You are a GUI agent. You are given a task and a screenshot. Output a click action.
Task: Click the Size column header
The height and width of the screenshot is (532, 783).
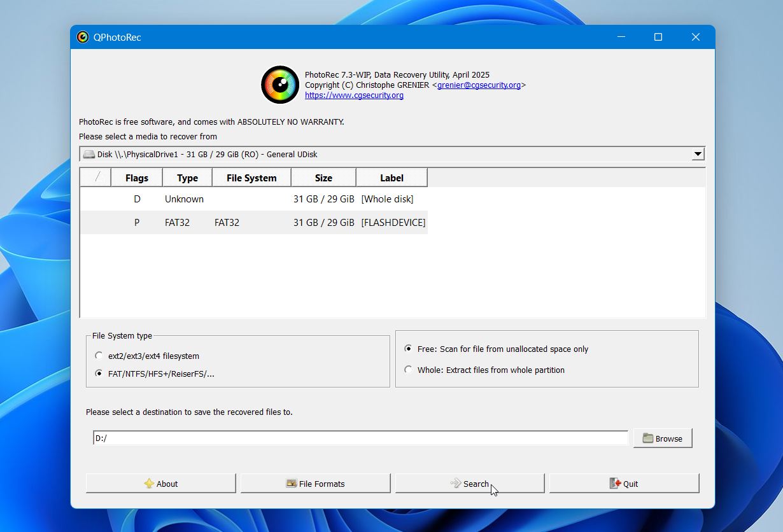pos(323,178)
